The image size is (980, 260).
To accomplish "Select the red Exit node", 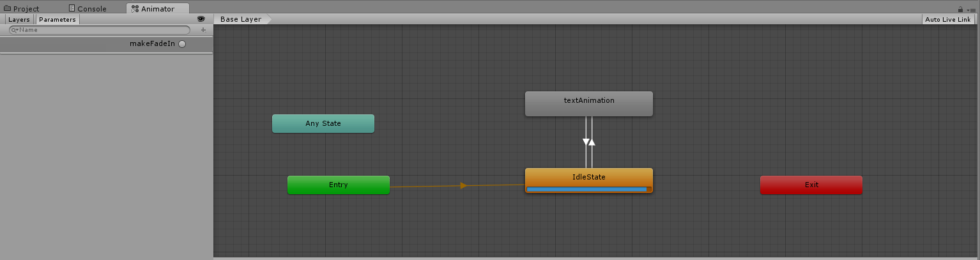I will (811, 185).
